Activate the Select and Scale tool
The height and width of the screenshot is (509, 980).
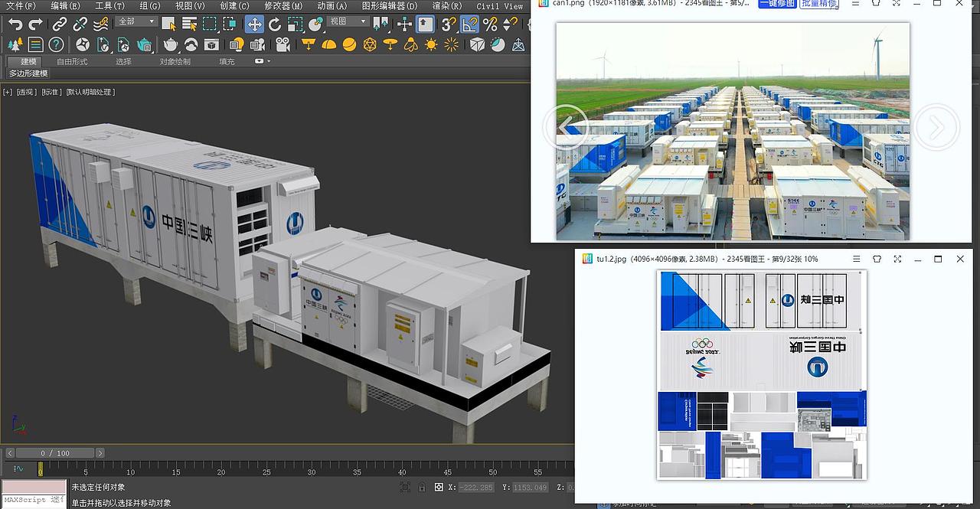[x=295, y=24]
